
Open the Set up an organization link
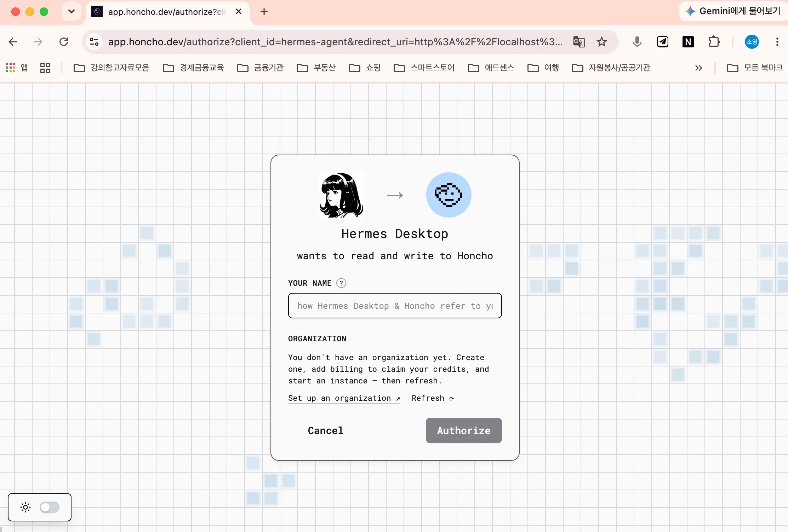tap(344, 398)
